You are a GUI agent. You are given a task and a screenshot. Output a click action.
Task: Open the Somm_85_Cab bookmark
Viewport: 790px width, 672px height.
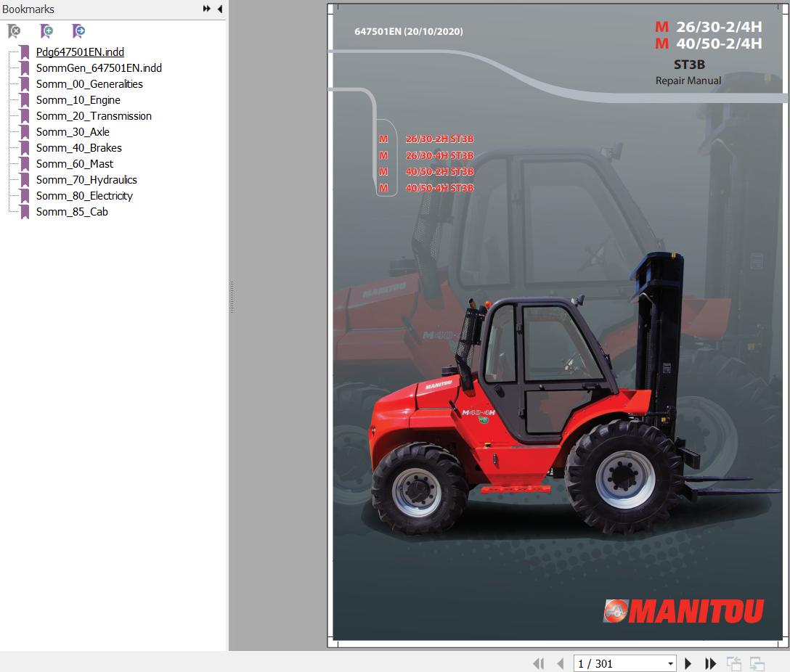point(72,212)
